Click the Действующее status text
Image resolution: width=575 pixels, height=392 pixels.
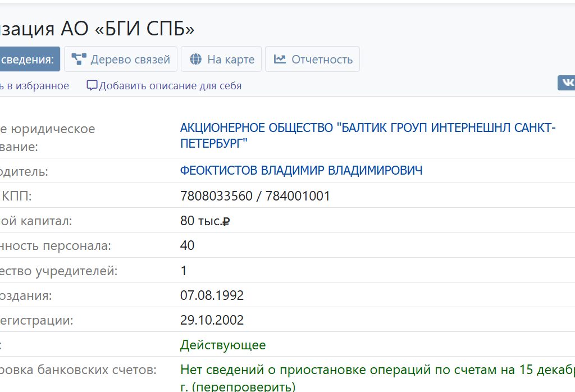coord(223,345)
